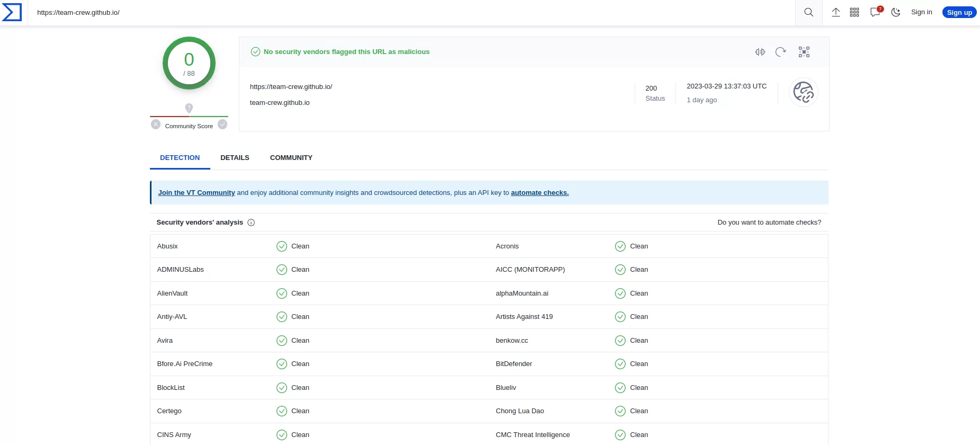Click the AlienVault clean check icon

point(282,293)
